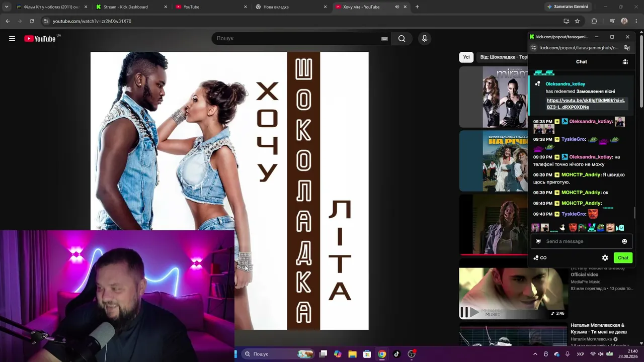The width and height of the screenshot is (644, 362).
Task: Open the youtu.be song request link in chat
Action: (586, 104)
